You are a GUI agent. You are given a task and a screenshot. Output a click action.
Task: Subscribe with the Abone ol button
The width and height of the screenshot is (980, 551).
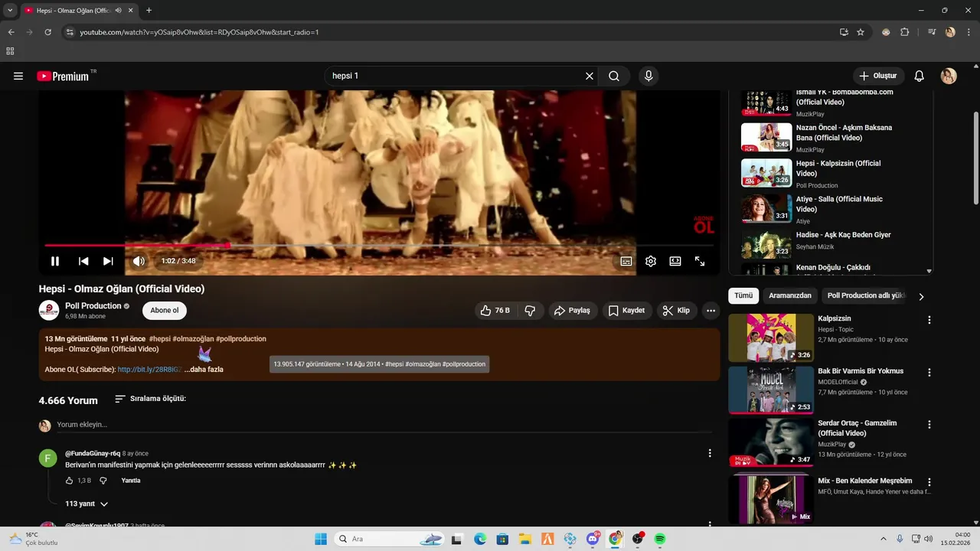click(x=165, y=311)
